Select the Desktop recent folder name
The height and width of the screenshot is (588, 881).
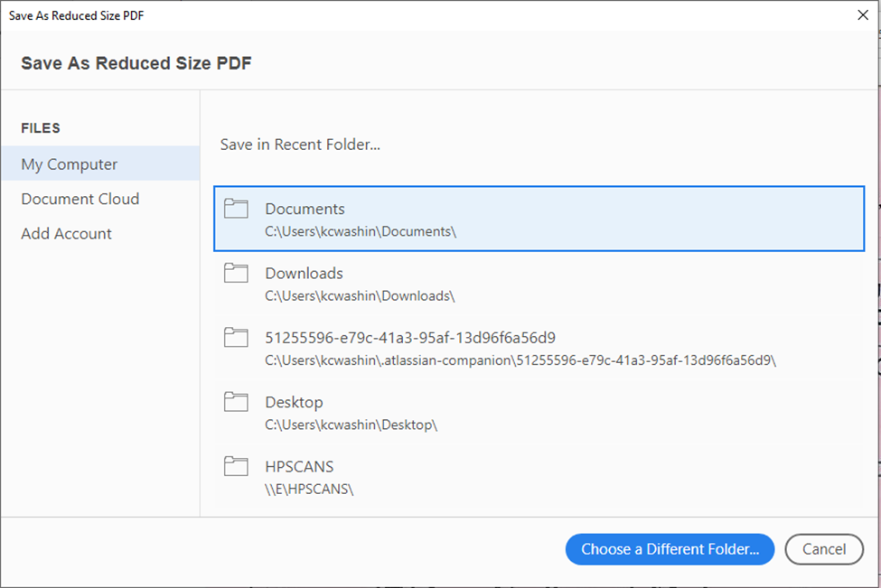294,402
